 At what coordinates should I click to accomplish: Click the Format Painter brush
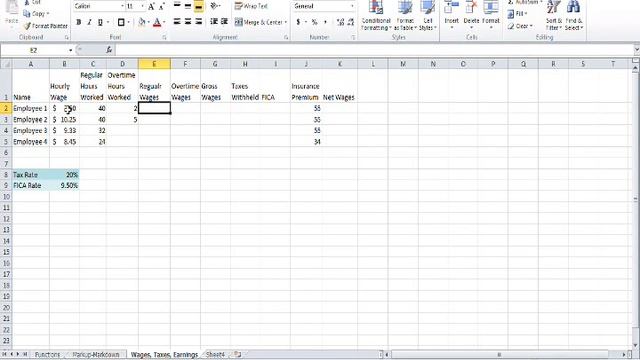27,26
